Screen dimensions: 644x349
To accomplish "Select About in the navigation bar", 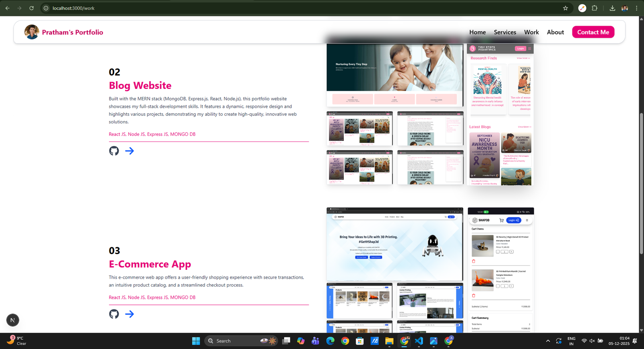I will click(555, 32).
